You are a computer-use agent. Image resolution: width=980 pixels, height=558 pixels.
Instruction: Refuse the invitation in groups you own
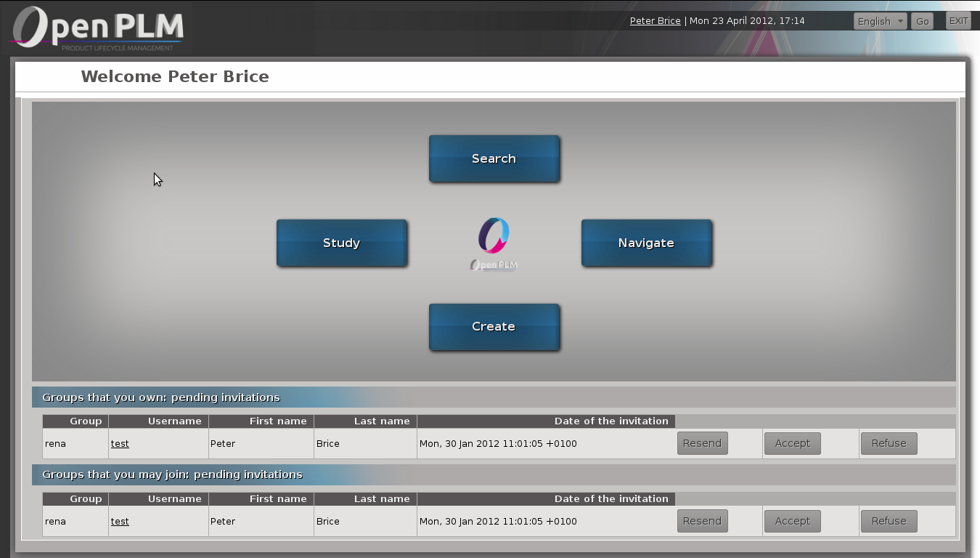[x=889, y=443]
